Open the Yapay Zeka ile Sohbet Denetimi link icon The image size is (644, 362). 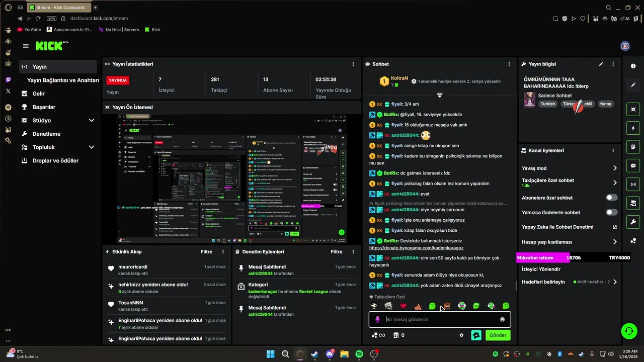point(615,227)
